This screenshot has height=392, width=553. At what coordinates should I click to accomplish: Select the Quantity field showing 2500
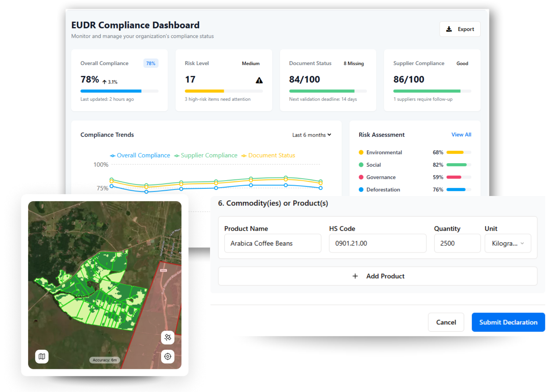(457, 243)
